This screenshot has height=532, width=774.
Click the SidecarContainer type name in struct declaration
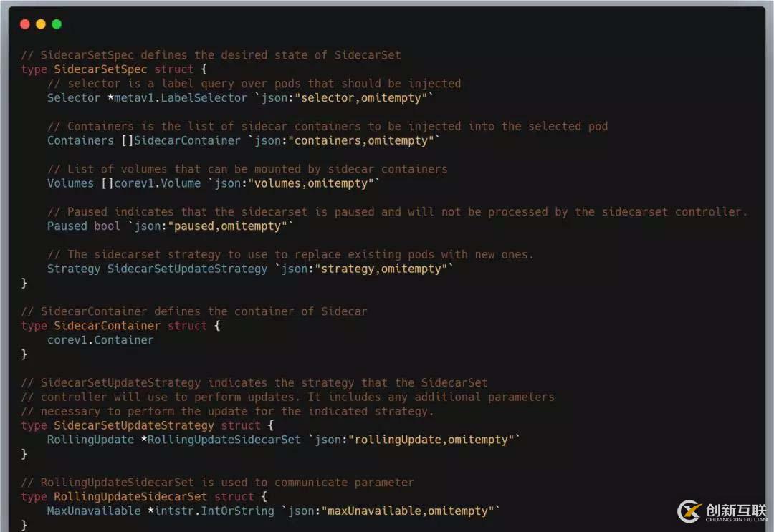click(x=107, y=326)
